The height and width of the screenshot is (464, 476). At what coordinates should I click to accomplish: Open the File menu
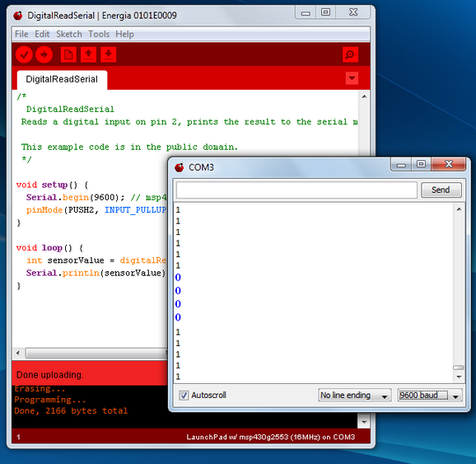(21, 34)
